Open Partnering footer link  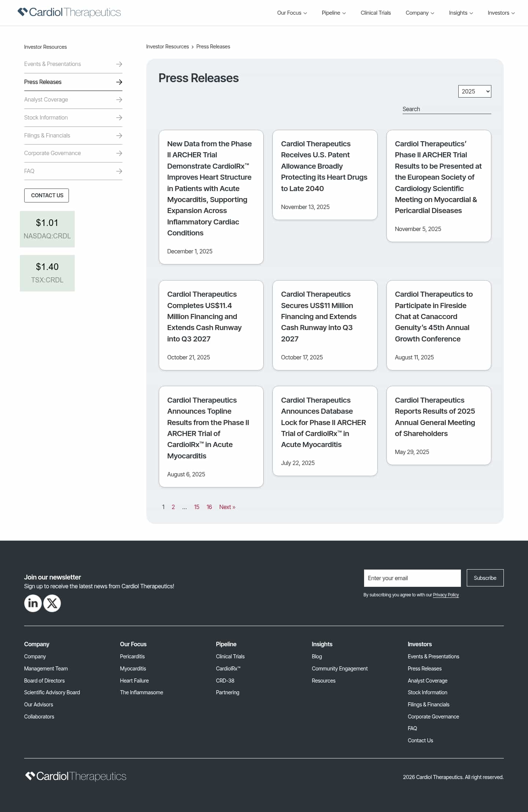tap(227, 692)
